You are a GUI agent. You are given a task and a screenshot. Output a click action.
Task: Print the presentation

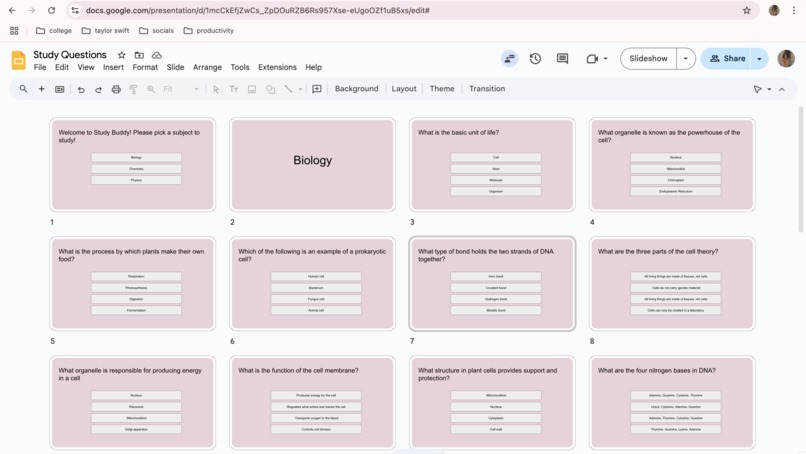116,89
